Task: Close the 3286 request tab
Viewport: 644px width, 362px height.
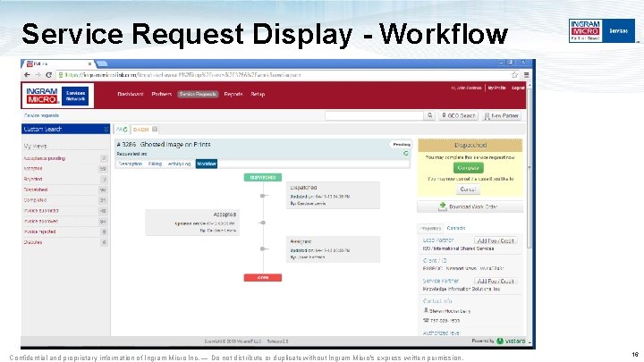Action: pos(155,130)
